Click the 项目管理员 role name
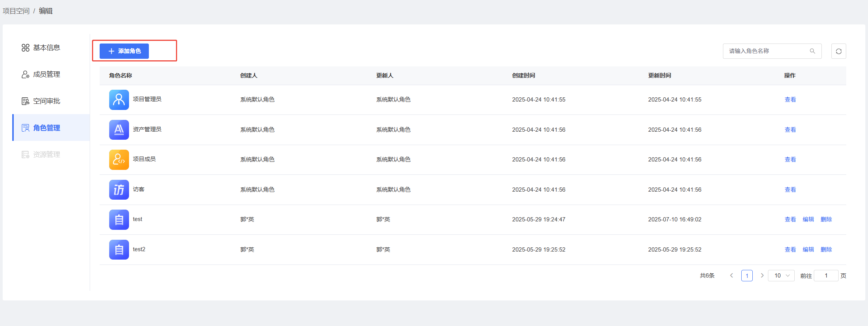Image resolution: width=868 pixels, height=326 pixels. 147,99
